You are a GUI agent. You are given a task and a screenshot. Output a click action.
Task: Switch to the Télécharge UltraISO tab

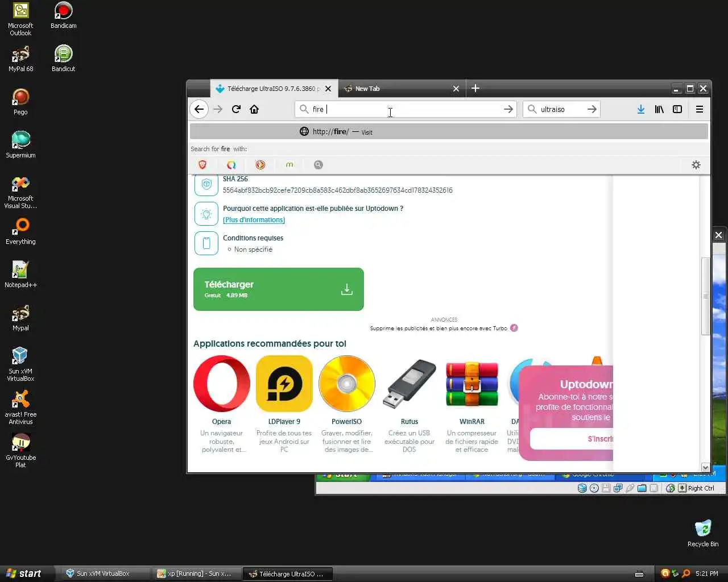coord(274,89)
